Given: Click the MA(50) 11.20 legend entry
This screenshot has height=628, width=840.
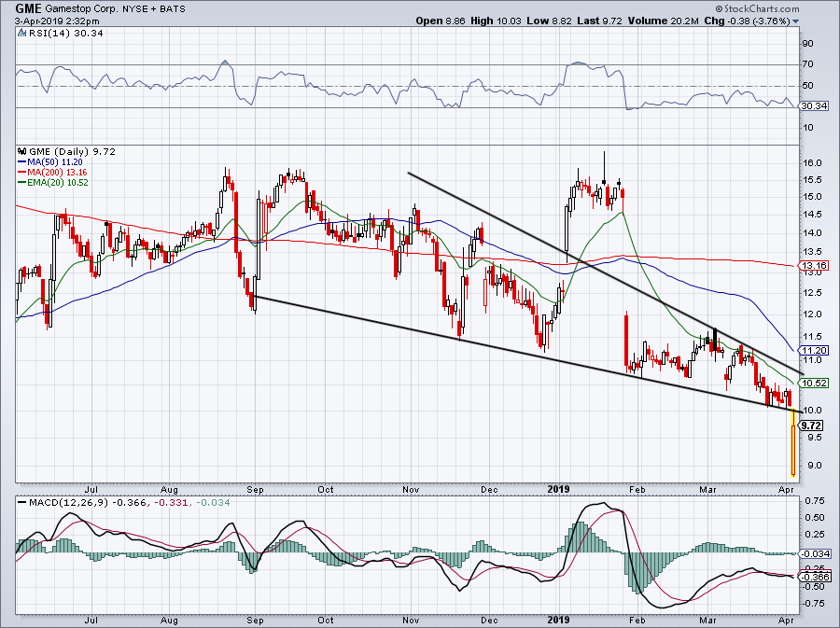Looking at the screenshot, I should [50, 161].
